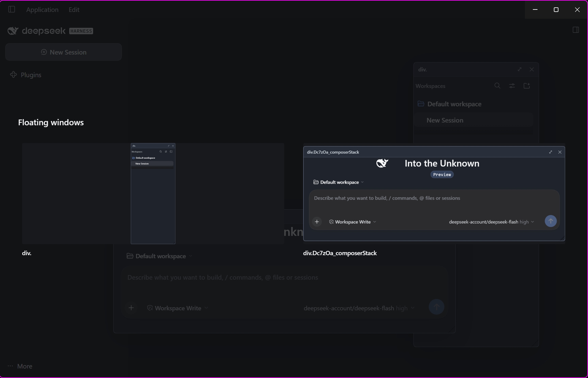The image size is (588, 378).
Task: Open Default workspace dropdown in background composer
Action: 159,256
